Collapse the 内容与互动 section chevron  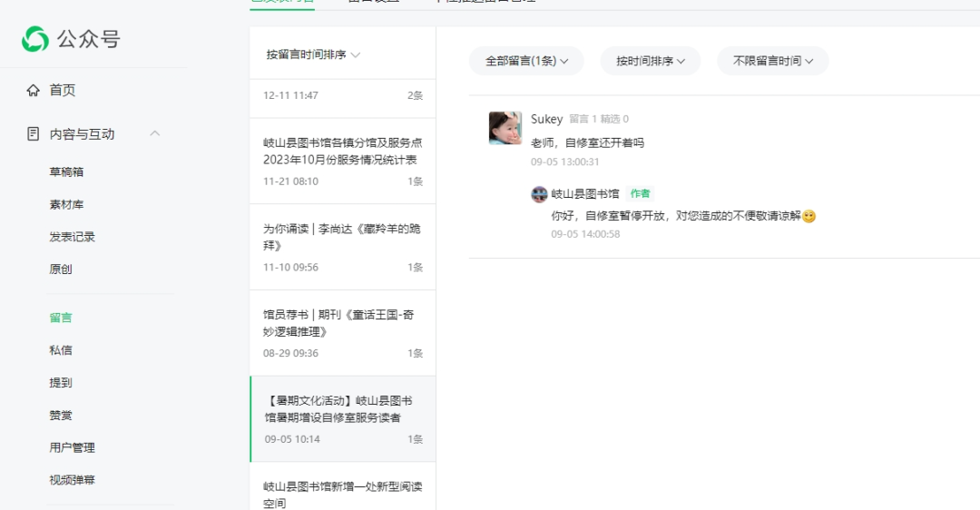(155, 133)
